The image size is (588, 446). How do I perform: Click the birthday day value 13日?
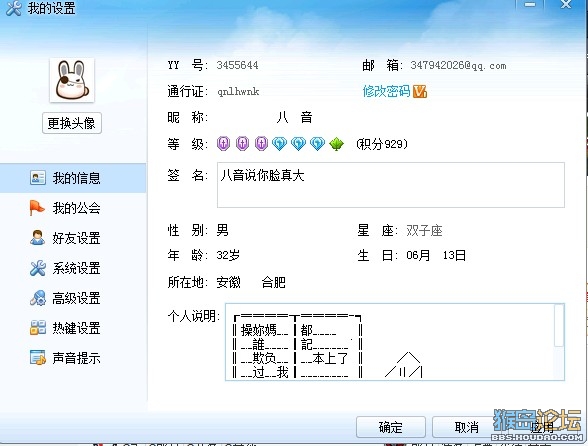coord(454,255)
